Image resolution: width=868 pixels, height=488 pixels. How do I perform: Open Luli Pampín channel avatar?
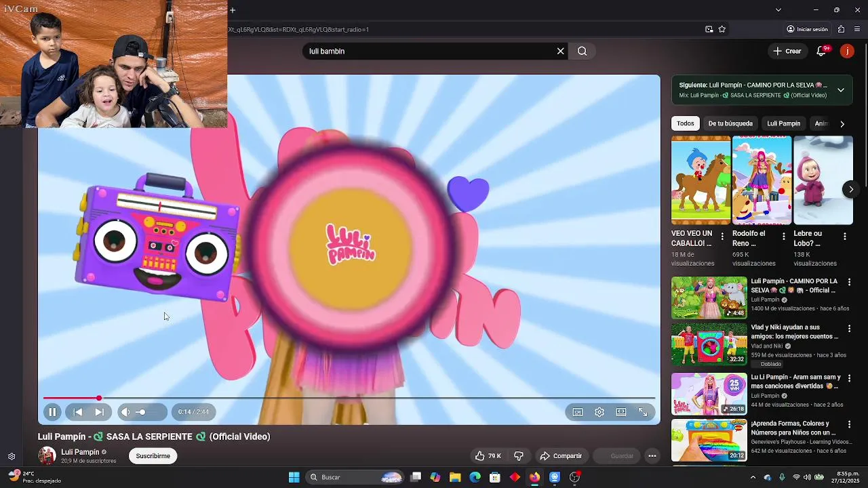click(x=47, y=455)
